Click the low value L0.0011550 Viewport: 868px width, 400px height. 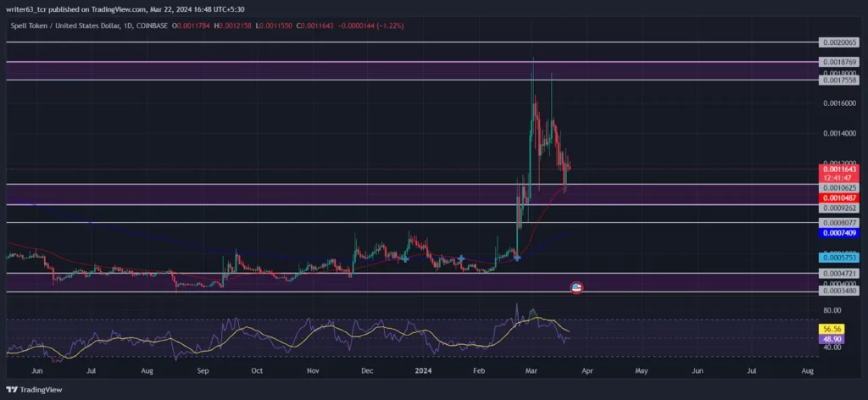(274, 25)
